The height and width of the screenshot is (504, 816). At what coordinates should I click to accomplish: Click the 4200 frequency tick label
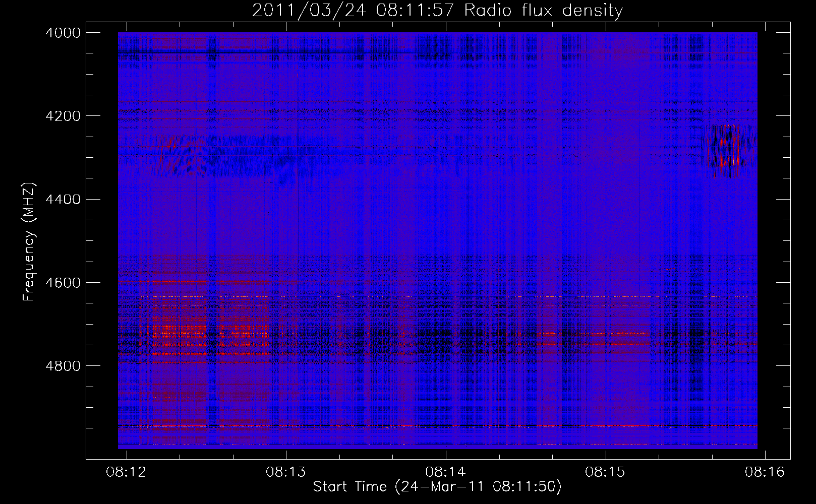click(x=63, y=116)
